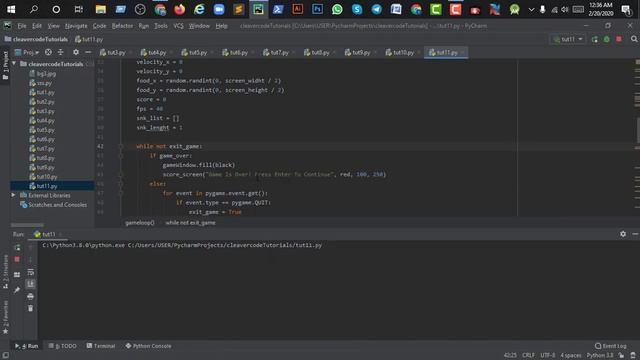Debug tut11 from the top toolbar
The height and width of the screenshot is (360, 640).
[607, 39]
